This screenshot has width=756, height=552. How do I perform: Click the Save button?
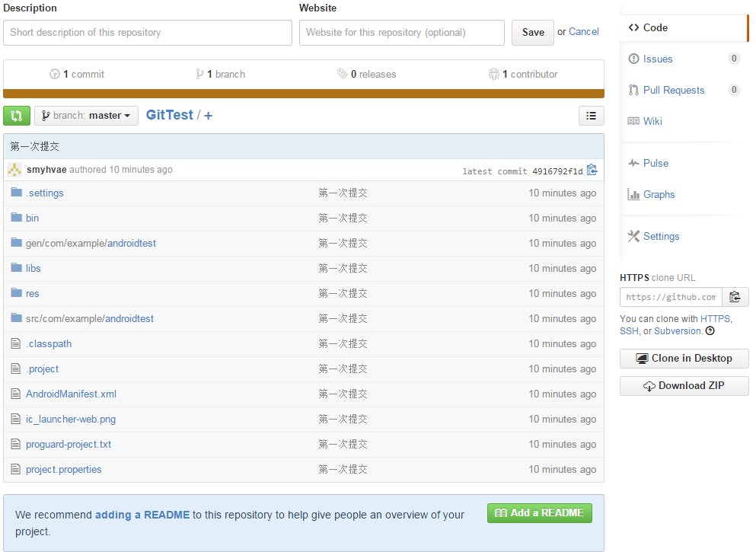point(533,32)
